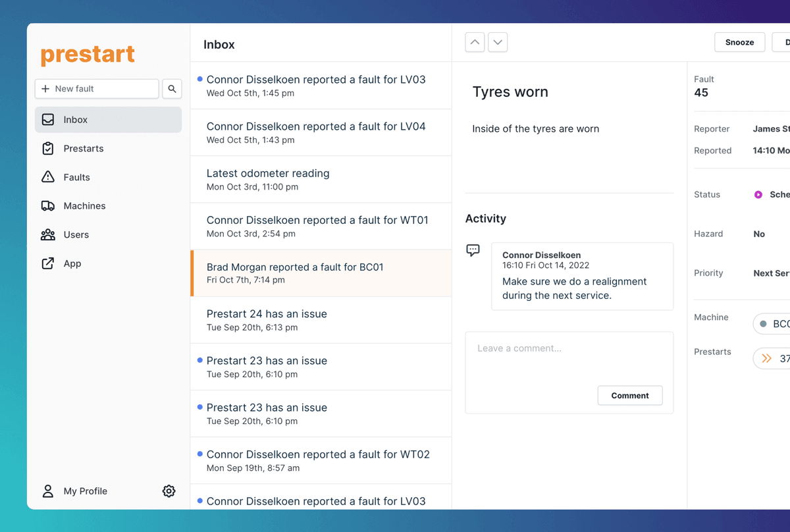The width and height of the screenshot is (790, 532).
Task: Open settings with the gear icon
Action: pyautogui.click(x=169, y=491)
